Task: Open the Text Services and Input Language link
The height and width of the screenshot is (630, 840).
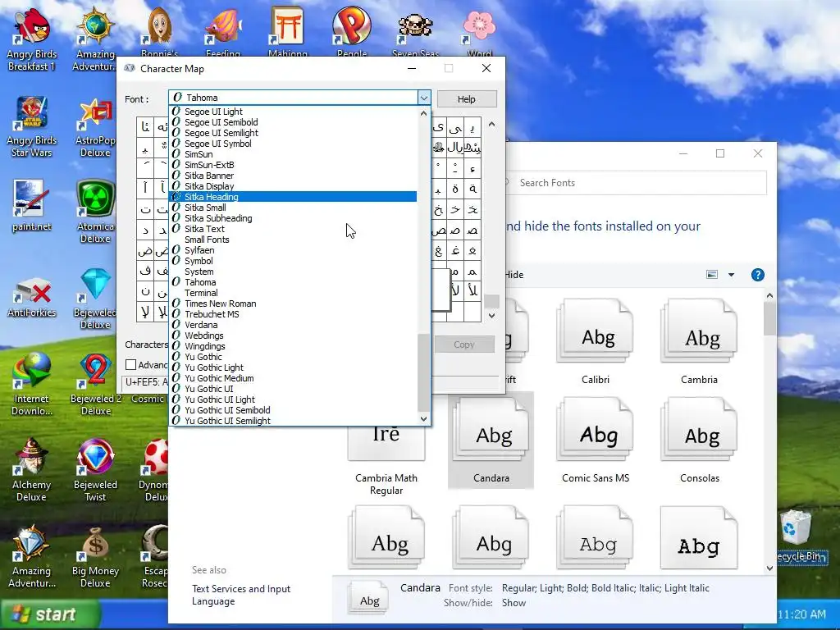Action: pyautogui.click(x=241, y=595)
